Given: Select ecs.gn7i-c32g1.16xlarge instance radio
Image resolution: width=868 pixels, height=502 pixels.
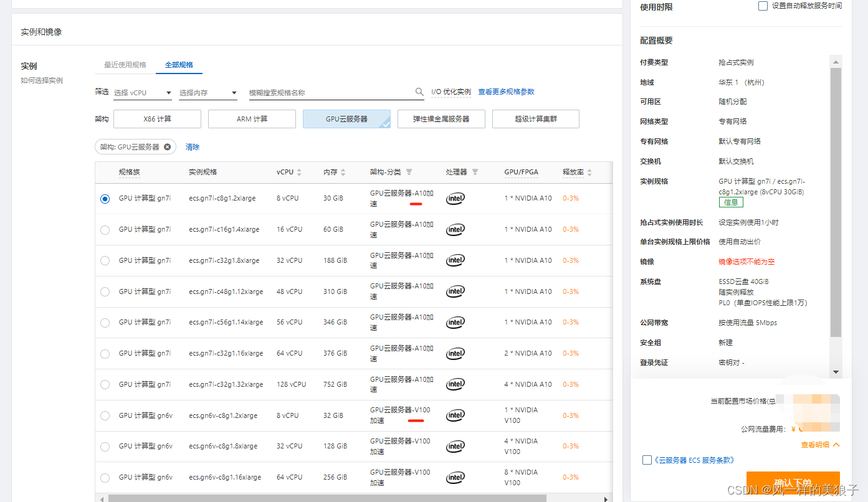Looking at the screenshot, I should [105, 354].
